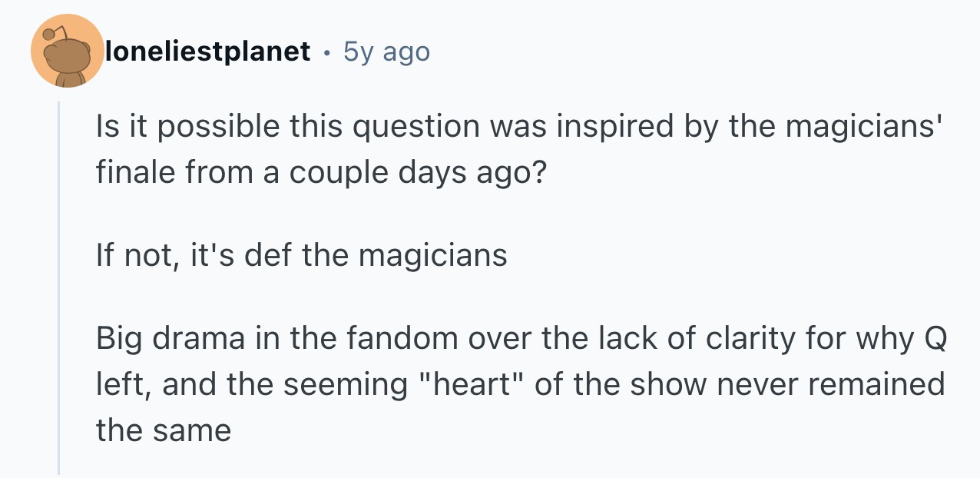Click the dot separator before the timestamp
Screen dimensions: 980x478
(327, 52)
